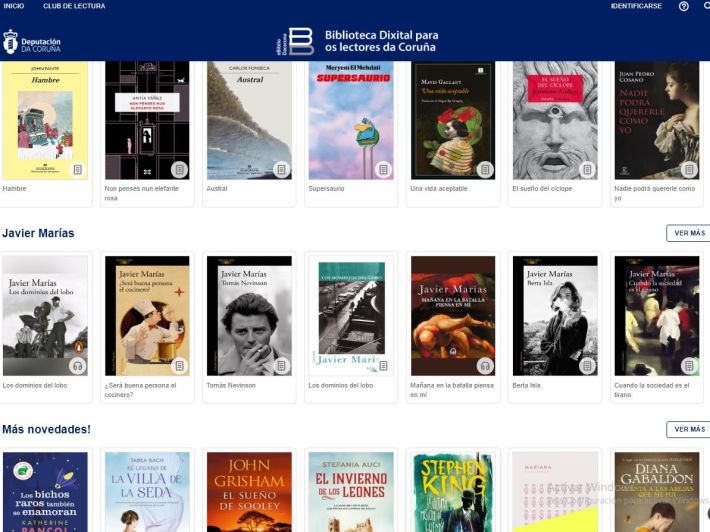710x532 pixels.
Task: Open Berta Isla book cover
Action: [555, 316]
